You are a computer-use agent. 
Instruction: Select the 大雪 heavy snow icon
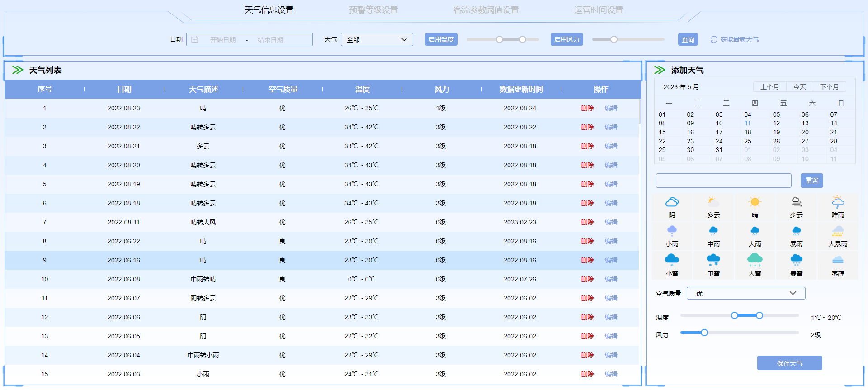click(x=755, y=260)
